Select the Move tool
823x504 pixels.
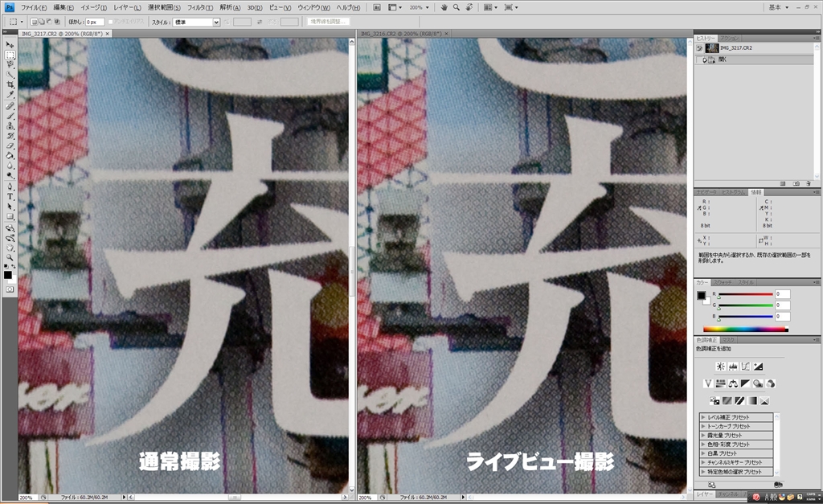pos(10,45)
